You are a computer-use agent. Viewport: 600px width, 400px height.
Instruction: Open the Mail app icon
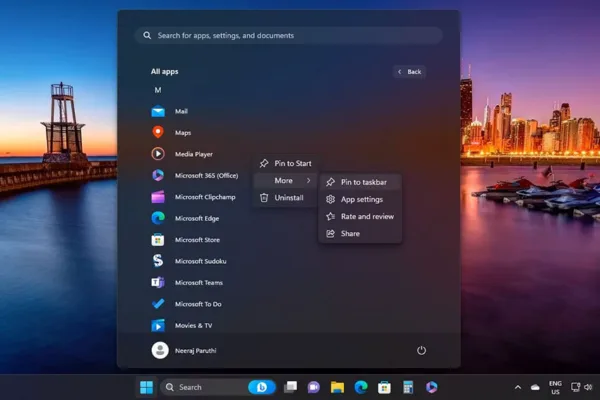pos(158,111)
